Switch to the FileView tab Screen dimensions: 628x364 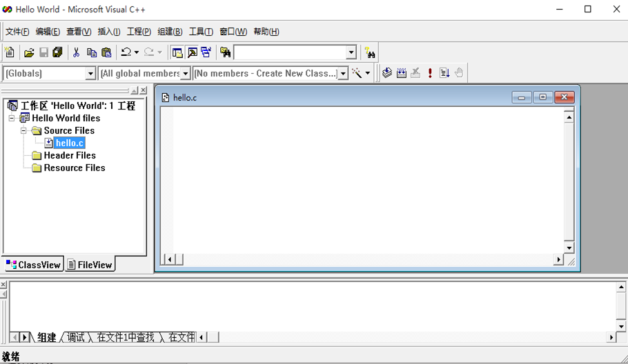coord(90,265)
